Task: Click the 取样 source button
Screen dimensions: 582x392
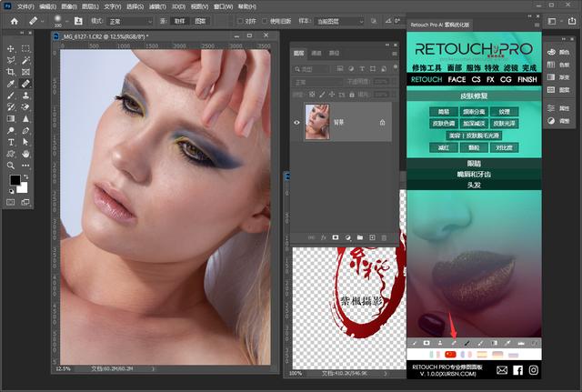Action: pyautogui.click(x=180, y=21)
